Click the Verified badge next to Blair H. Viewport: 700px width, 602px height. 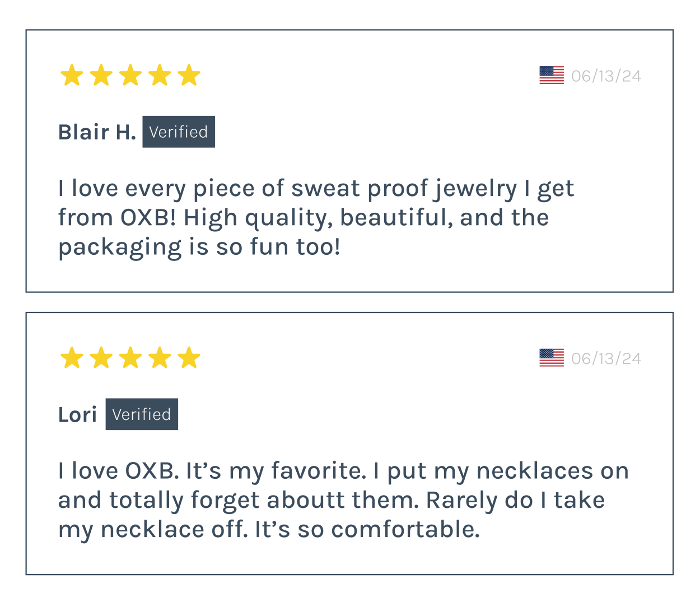point(179,132)
